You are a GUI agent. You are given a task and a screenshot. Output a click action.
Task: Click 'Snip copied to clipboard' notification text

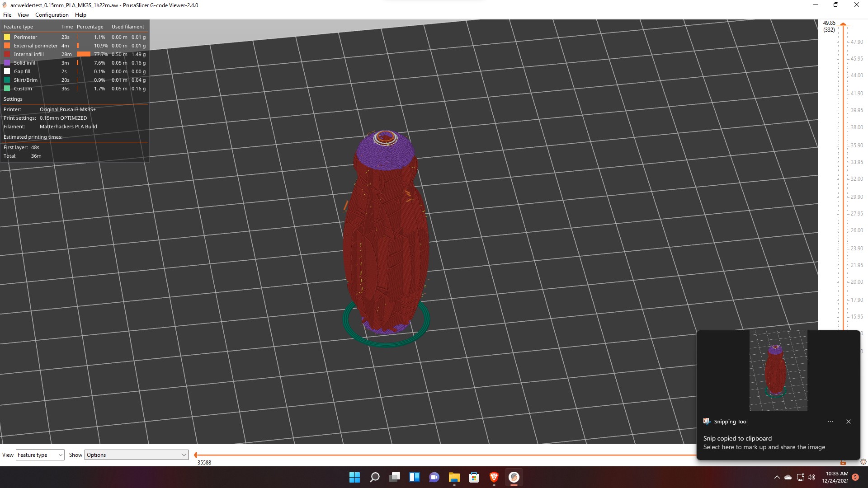[x=737, y=438]
